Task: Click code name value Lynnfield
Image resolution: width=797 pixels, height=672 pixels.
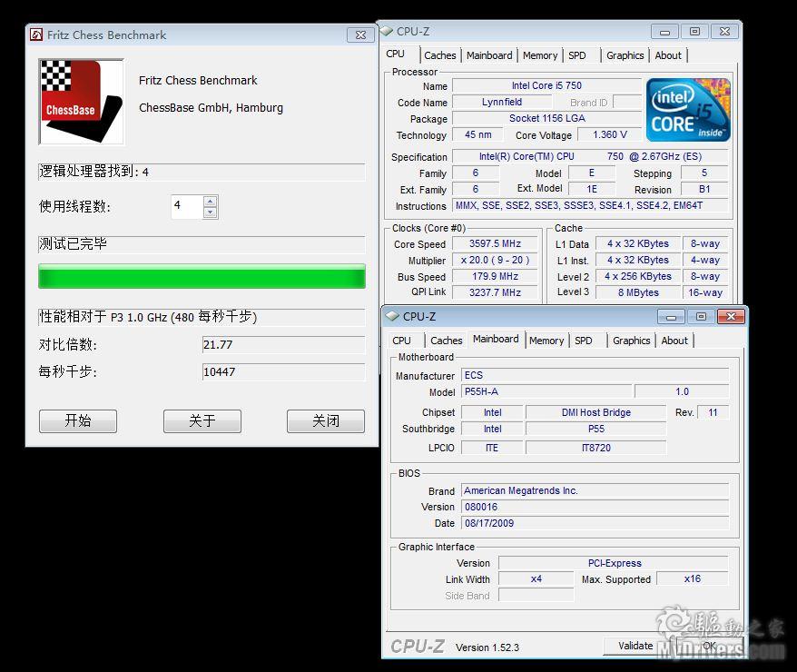Action: point(502,102)
